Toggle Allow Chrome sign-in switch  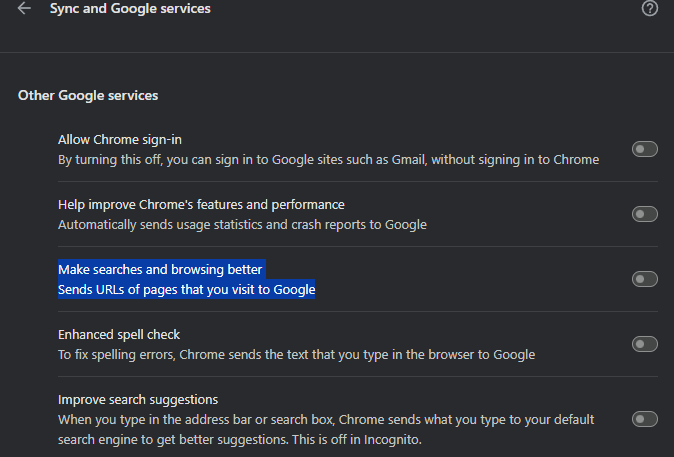[x=645, y=149]
